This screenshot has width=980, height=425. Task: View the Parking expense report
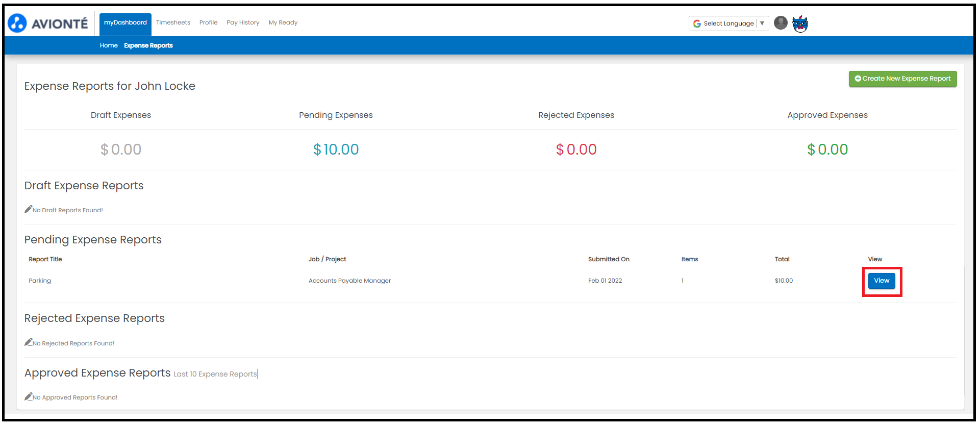click(x=882, y=281)
